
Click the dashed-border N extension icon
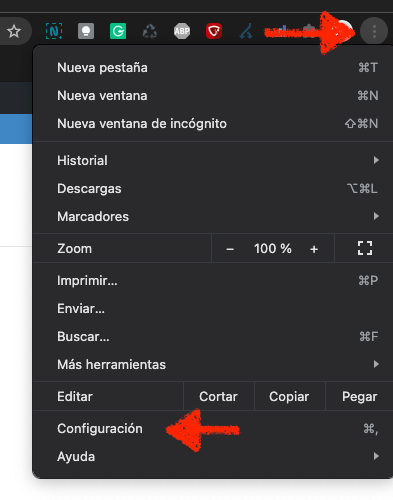pos(54,31)
